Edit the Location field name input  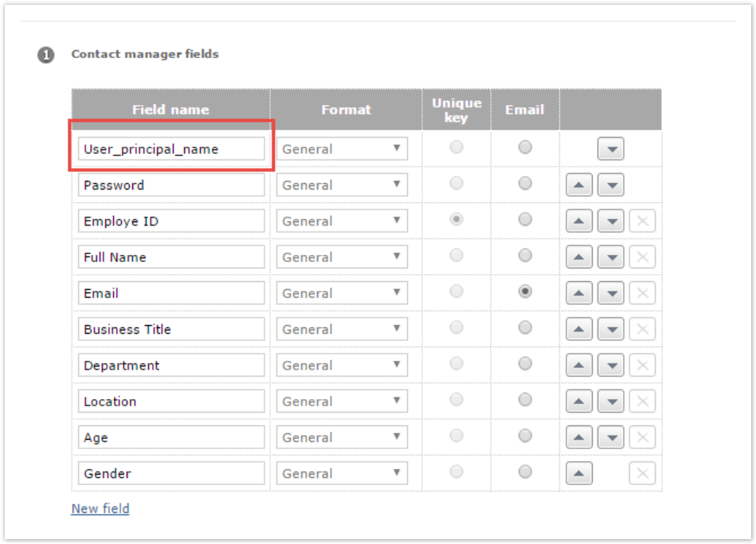pyautogui.click(x=171, y=401)
